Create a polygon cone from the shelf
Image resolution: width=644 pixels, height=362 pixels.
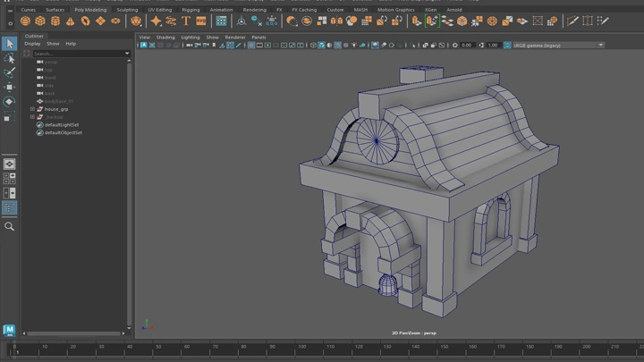coord(71,21)
